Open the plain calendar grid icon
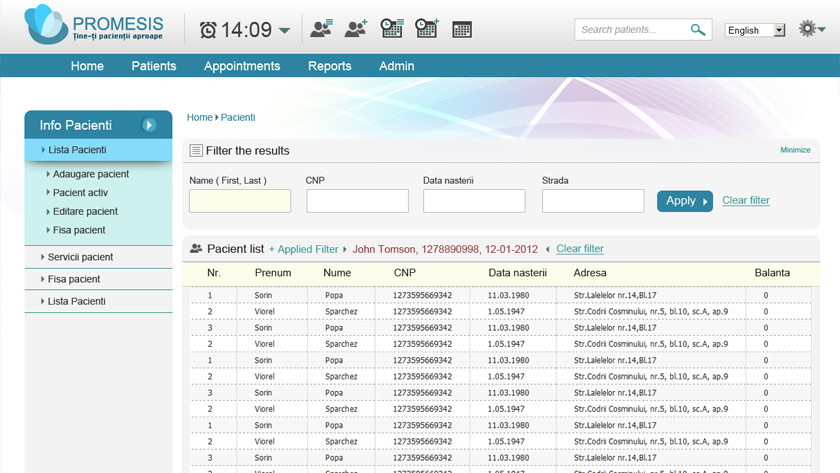This screenshot has width=840, height=473. (462, 29)
